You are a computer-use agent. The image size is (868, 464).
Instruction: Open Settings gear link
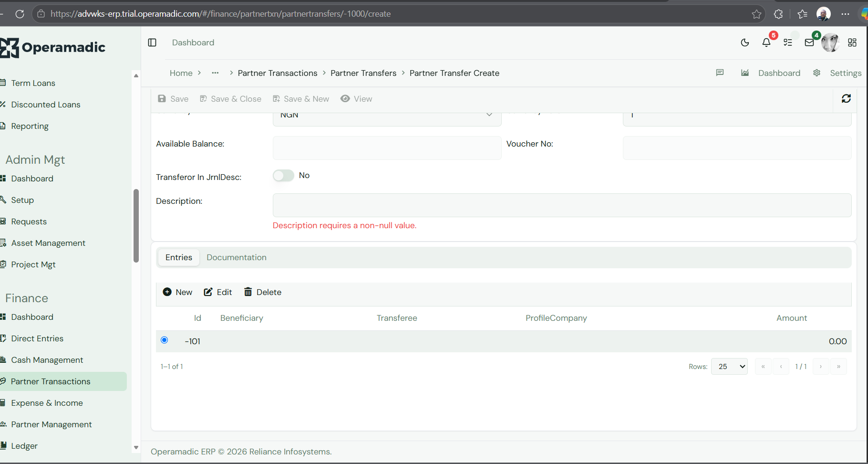pos(837,73)
